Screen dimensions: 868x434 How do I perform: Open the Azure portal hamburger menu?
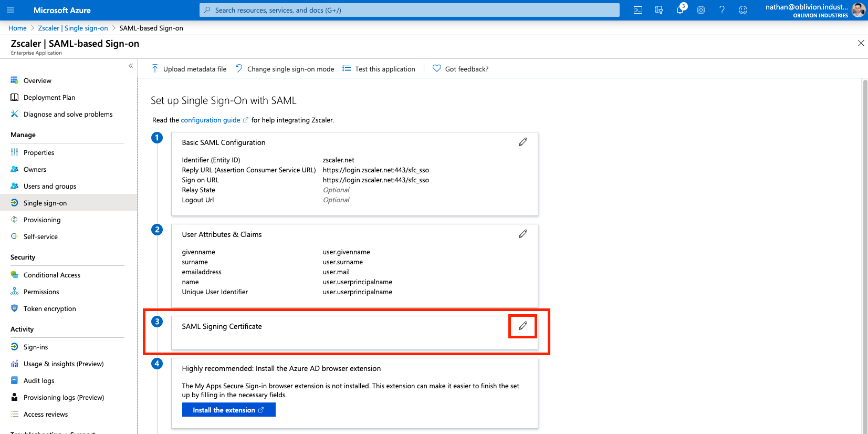[x=11, y=10]
